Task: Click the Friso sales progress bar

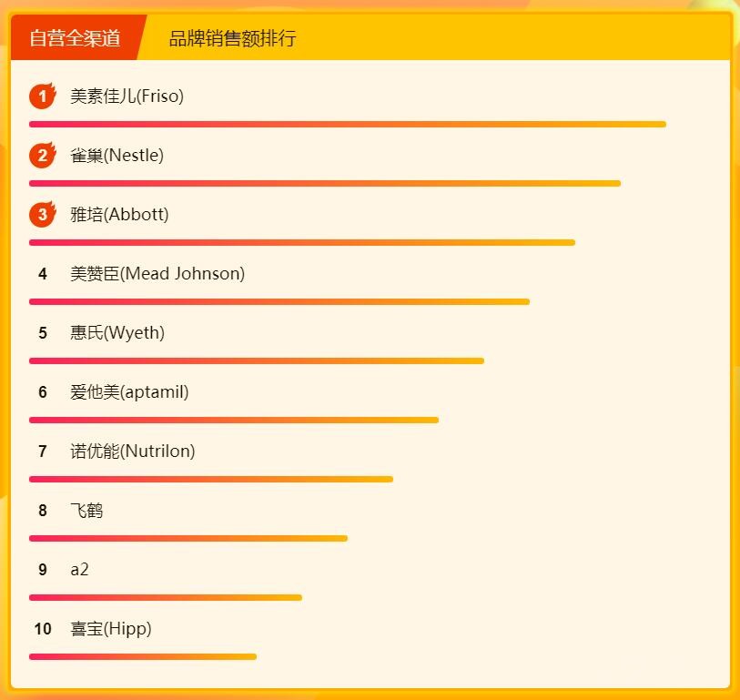Action: point(347,124)
